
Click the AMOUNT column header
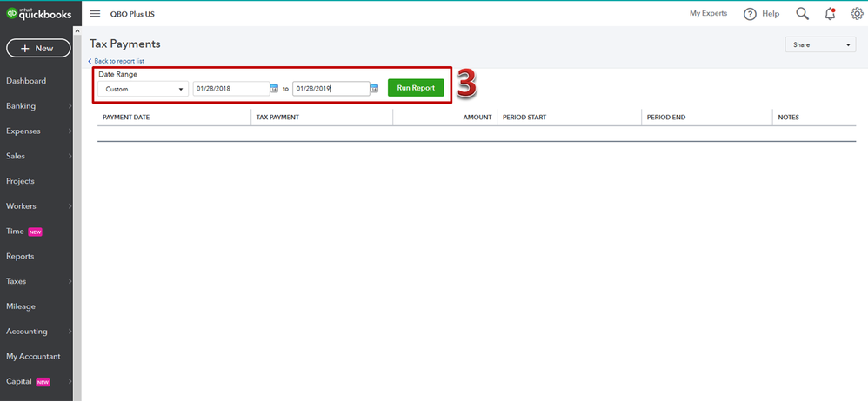[477, 118]
